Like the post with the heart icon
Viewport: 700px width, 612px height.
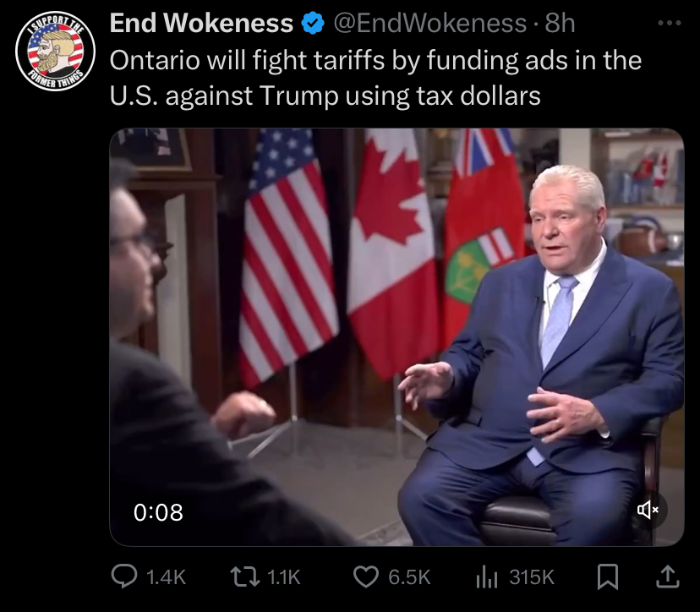point(366,576)
